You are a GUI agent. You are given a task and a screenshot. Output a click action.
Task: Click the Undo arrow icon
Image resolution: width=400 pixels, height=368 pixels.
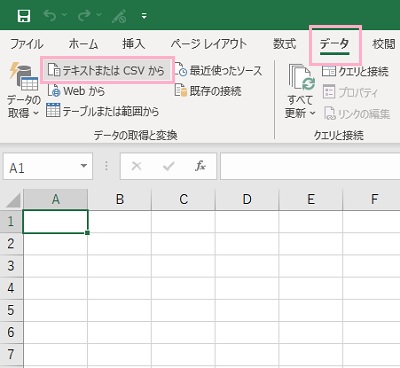pyautogui.click(x=50, y=15)
